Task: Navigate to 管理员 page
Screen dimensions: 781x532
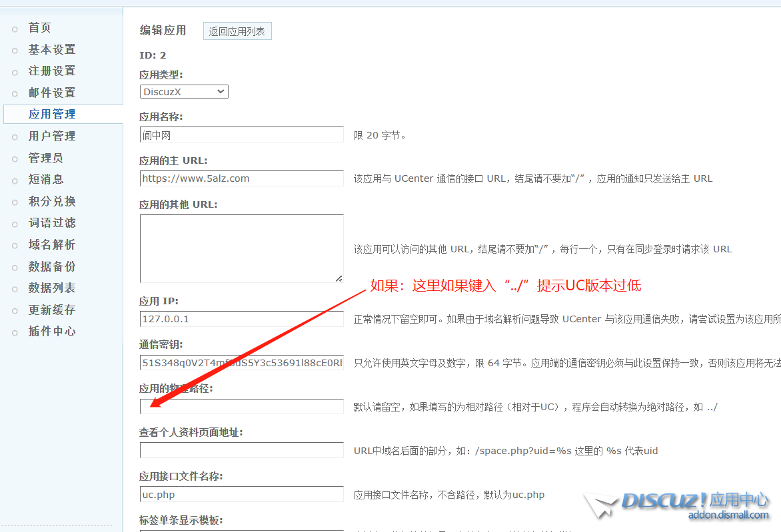Action: click(x=45, y=158)
